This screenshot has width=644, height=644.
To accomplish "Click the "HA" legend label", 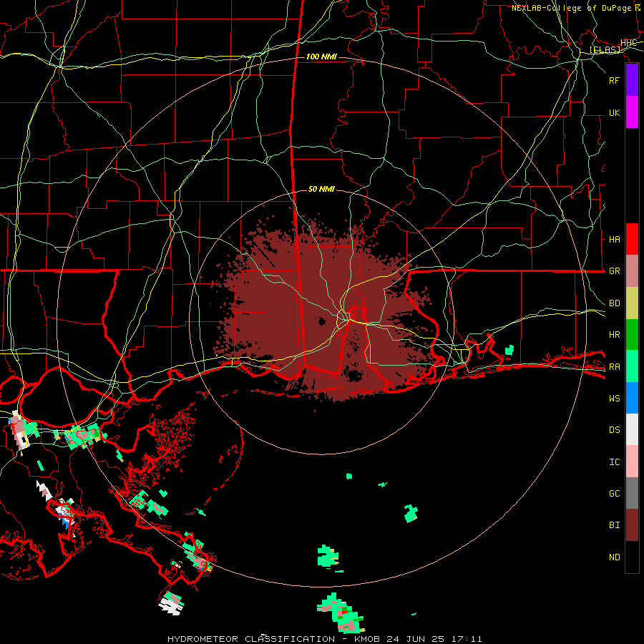I will pyautogui.click(x=614, y=239).
